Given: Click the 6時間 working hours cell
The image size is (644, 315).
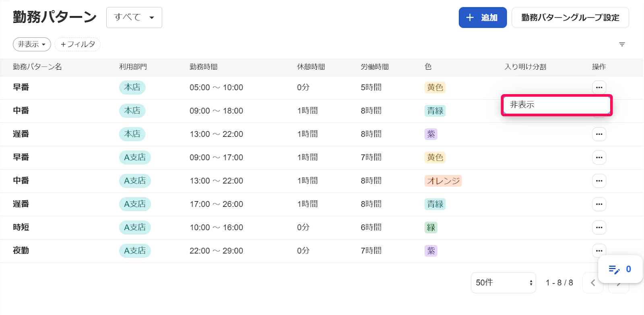Looking at the screenshot, I should tap(371, 227).
